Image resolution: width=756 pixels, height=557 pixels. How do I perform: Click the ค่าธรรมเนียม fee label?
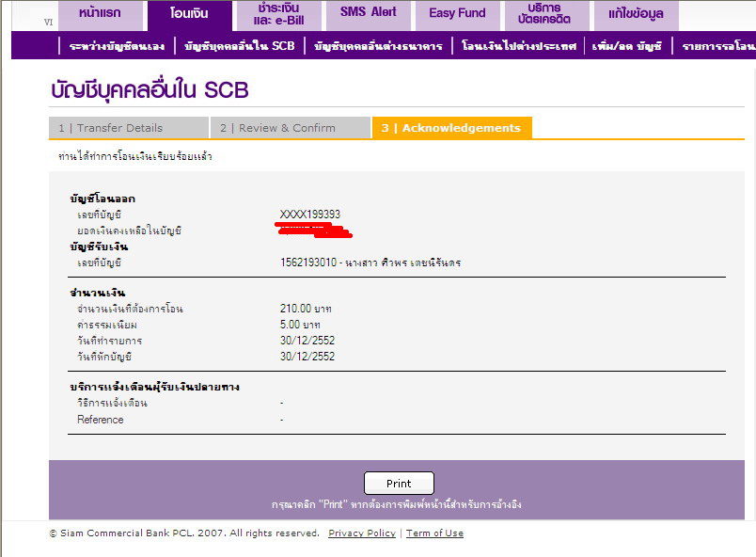point(107,325)
